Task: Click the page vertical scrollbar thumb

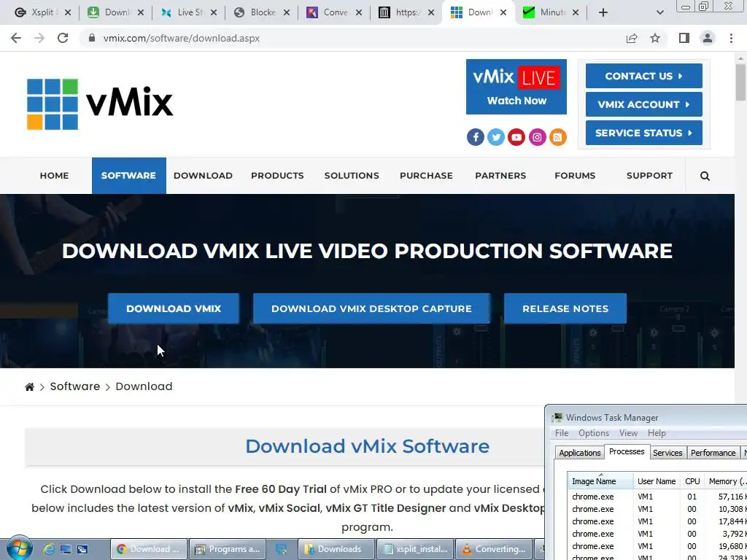Action: (741, 81)
